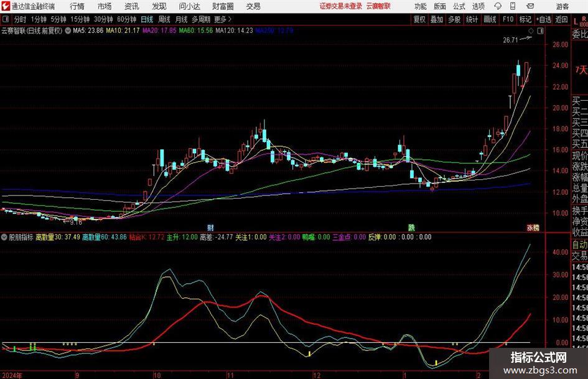Image resolution: width=588 pixels, height=379 pixels.
Task: Click the 标记 mark button
Action: click(525, 19)
